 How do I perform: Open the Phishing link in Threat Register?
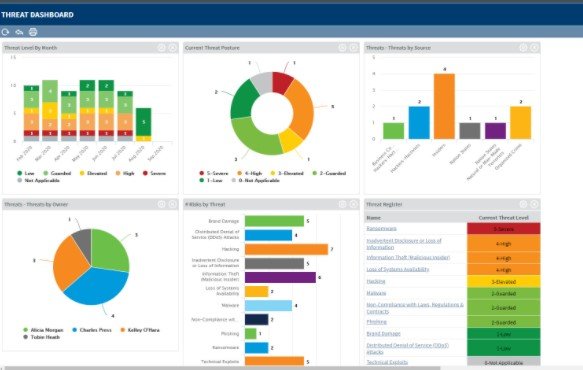pyautogui.click(x=376, y=322)
